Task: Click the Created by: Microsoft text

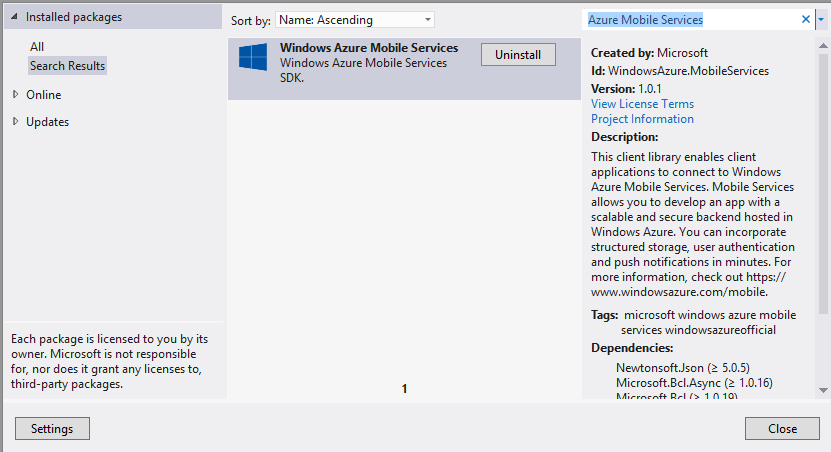Action: (x=649, y=53)
